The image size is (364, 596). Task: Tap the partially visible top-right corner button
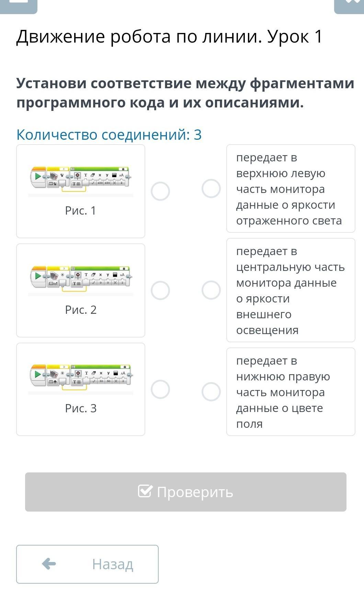(x=349, y=5)
